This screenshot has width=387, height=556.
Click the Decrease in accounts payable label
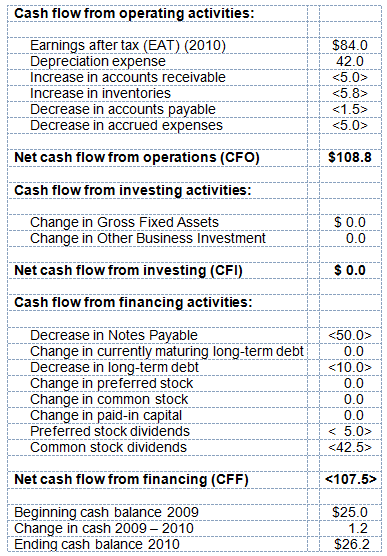pos(123,110)
